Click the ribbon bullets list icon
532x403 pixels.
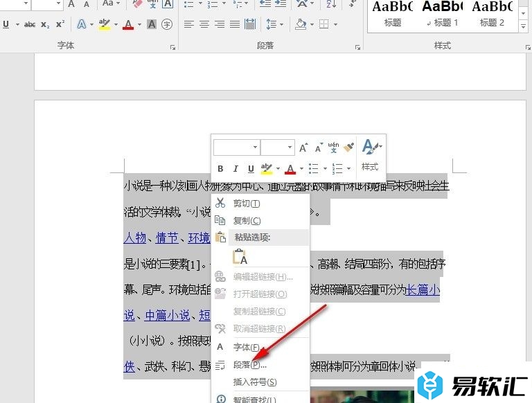tap(188, 4)
